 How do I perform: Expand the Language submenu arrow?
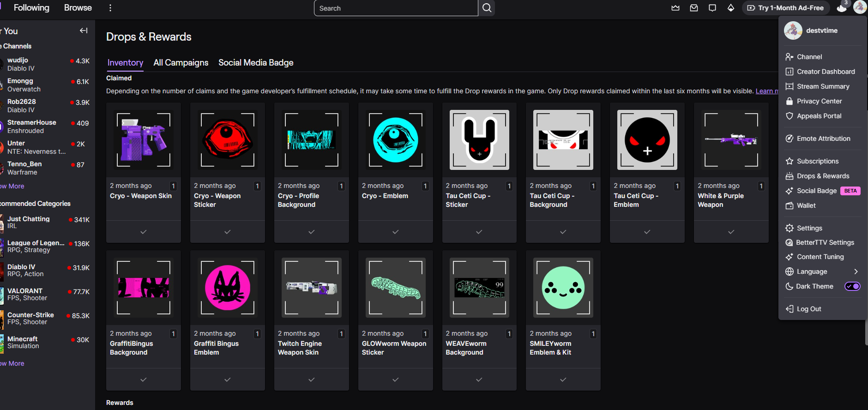(x=856, y=271)
